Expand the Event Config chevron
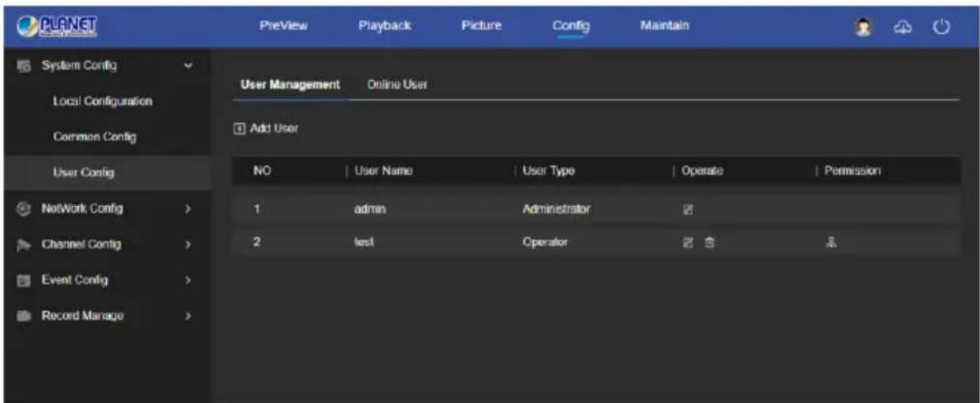This screenshot has height=403, width=980. coord(187,280)
